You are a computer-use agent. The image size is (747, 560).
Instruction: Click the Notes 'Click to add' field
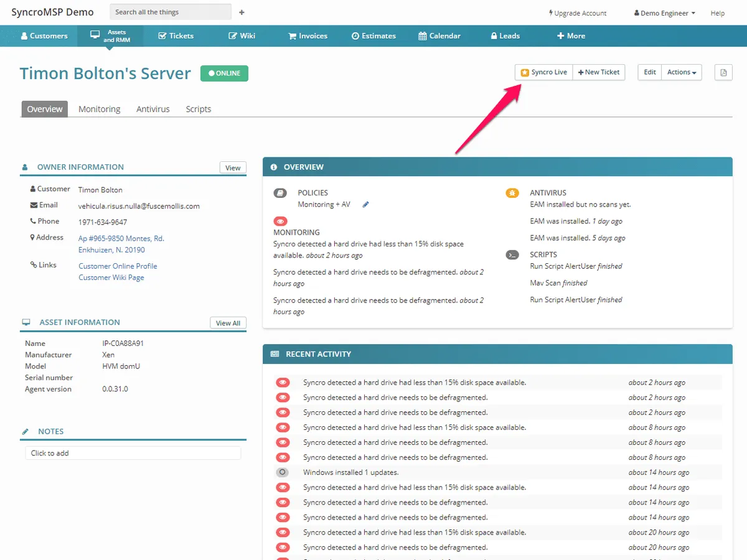[x=133, y=453]
